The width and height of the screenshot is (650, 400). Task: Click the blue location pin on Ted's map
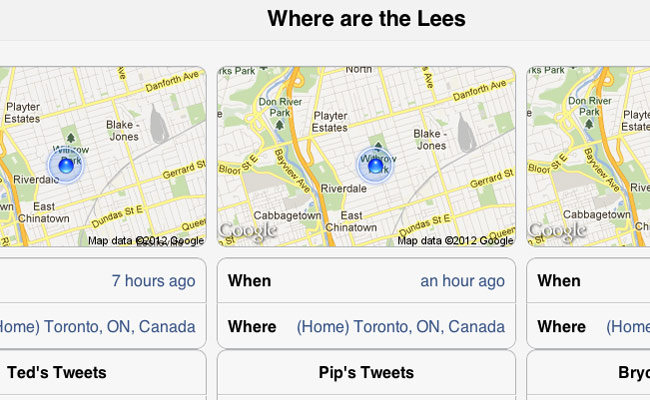point(66,166)
